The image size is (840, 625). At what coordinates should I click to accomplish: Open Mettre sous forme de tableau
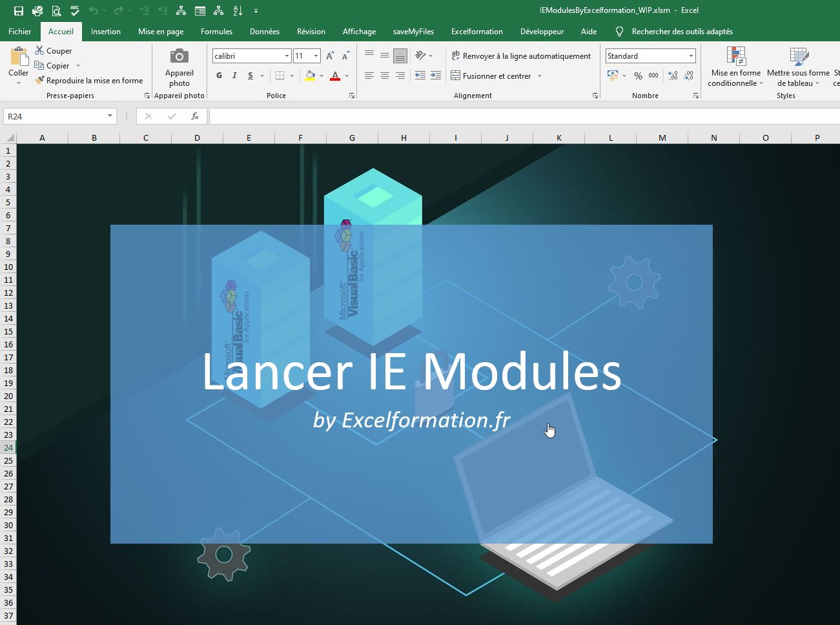[799, 67]
